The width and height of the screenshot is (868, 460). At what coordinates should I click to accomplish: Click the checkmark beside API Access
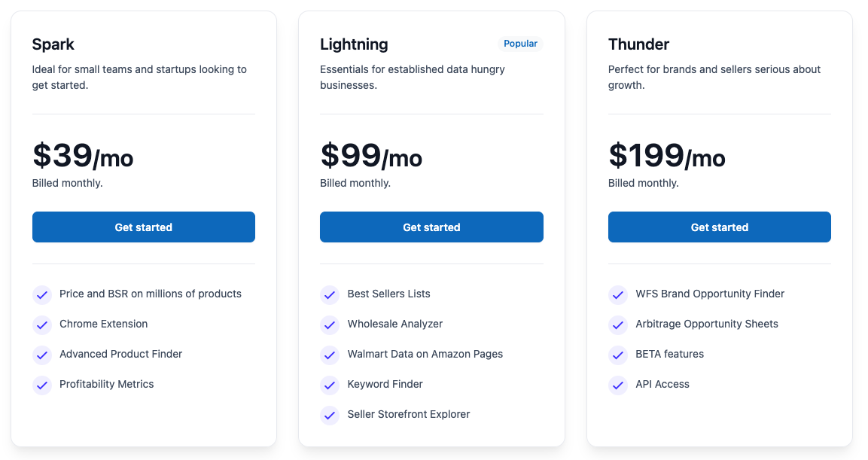pyautogui.click(x=618, y=385)
